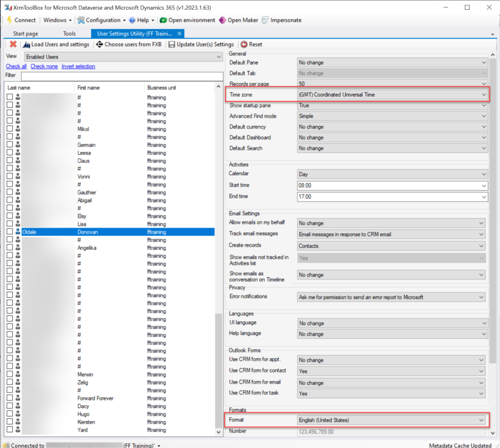Click the Open Maker purple diamond icon
Image resolution: width=500 pixels, height=448 pixels.
[222, 20]
